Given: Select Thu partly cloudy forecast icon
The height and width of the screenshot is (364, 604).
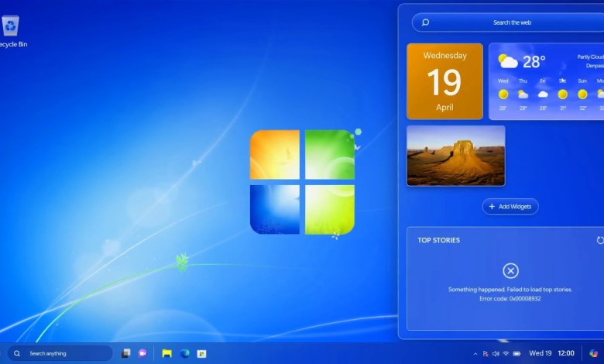Looking at the screenshot, I should [523, 94].
